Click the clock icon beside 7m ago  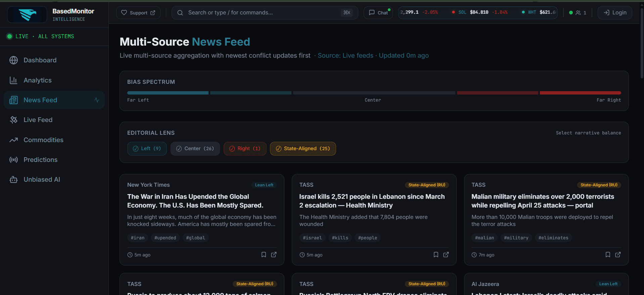coord(474,255)
